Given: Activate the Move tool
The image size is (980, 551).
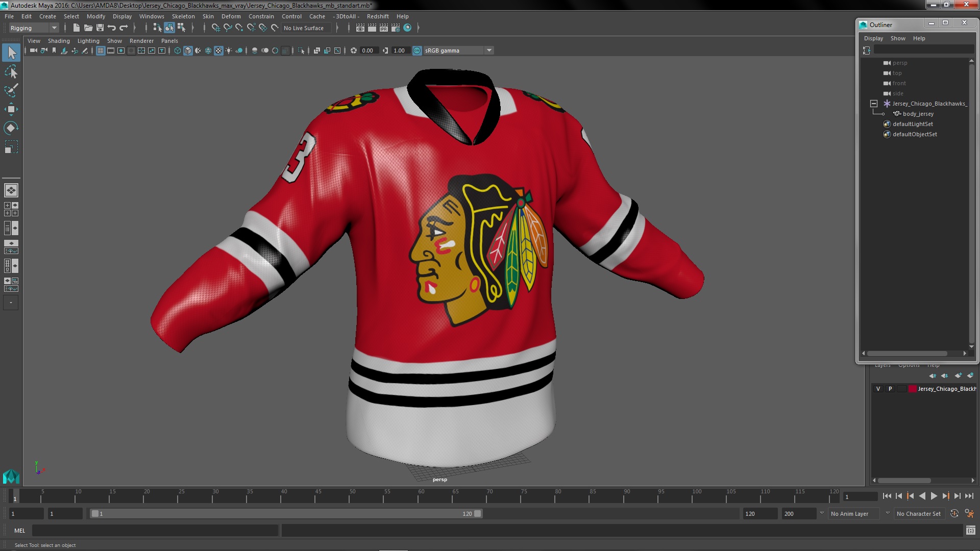Looking at the screenshot, I should point(11,109).
